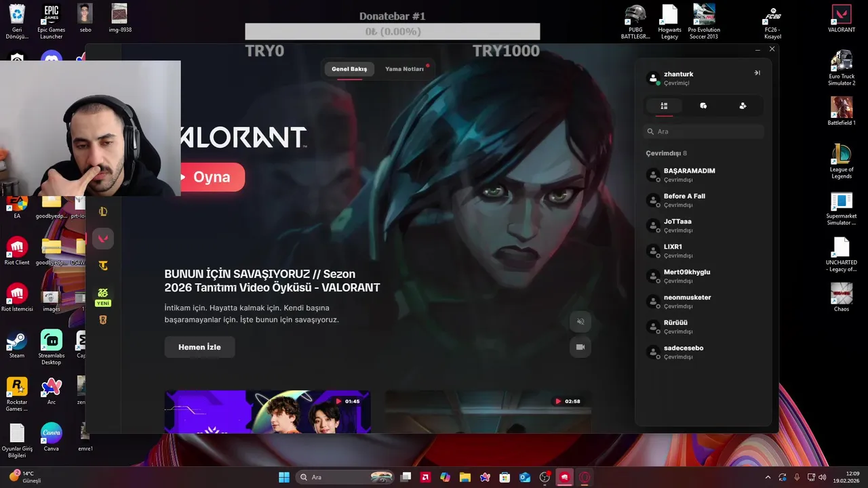Screen dimensions: 868x488
Task: Toggle the background video camera button
Action: coord(580,347)
